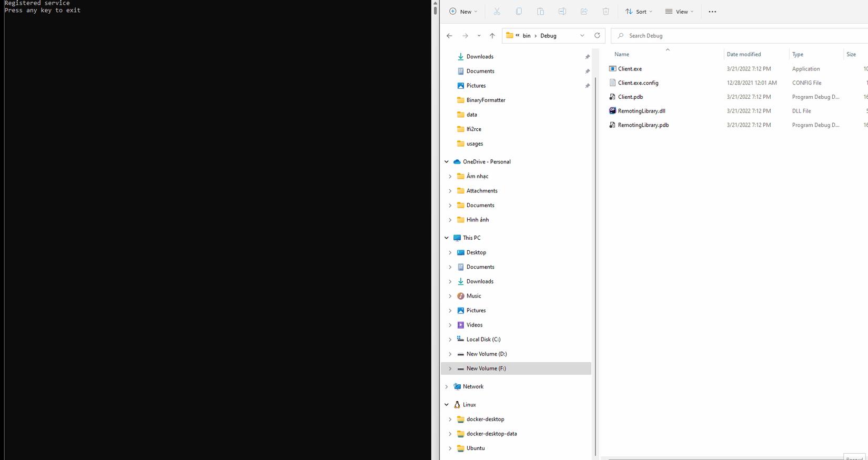Collapse the This PC tree node
868x460 pixels.
coord(447,238)
